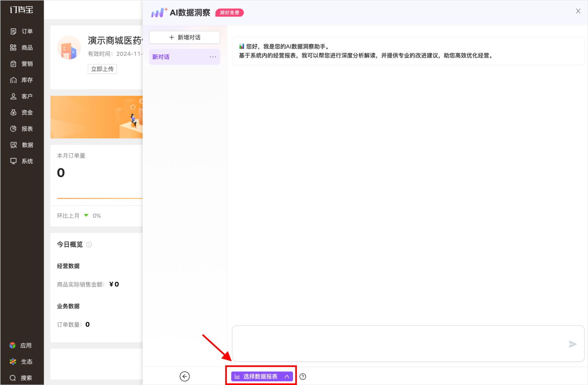Open the help question mark icon
Screen dimensions: 588x385
pos(303,377)
